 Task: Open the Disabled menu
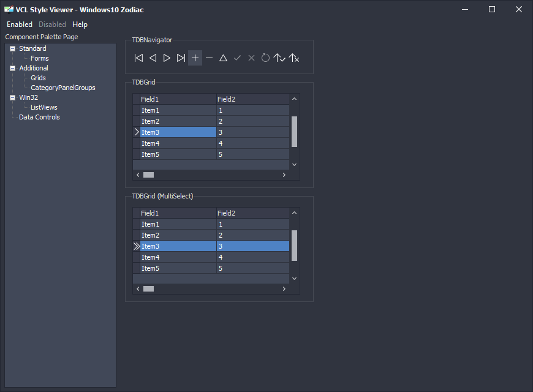coord(52,24)
